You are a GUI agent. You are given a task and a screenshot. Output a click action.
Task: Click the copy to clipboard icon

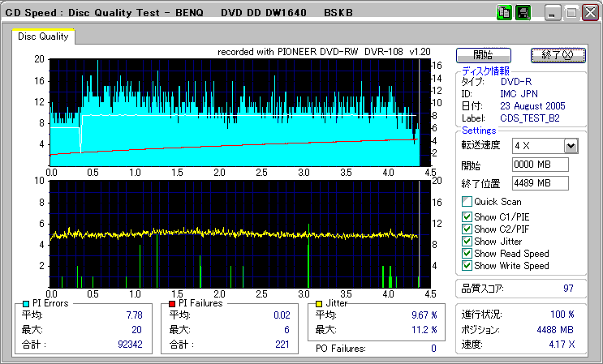click(x=503, y=13)
